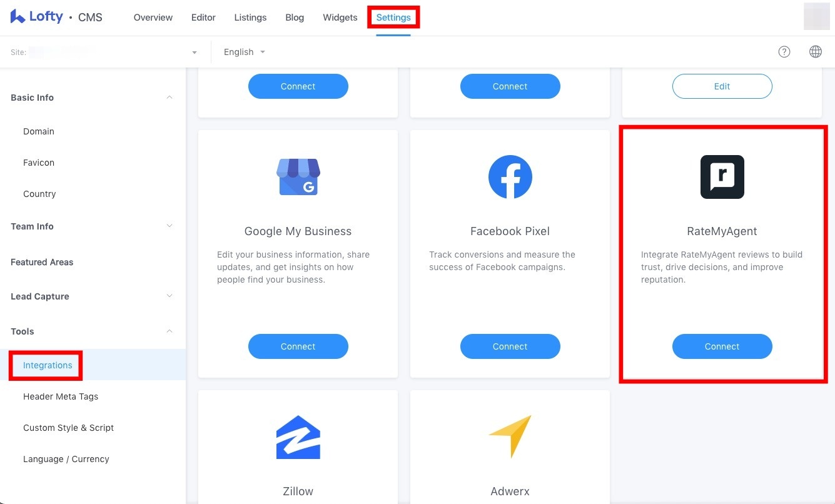Screen dimensions: 835x504
Task: Open the user avatar in top corner
Action: click(x=817, y=16)
